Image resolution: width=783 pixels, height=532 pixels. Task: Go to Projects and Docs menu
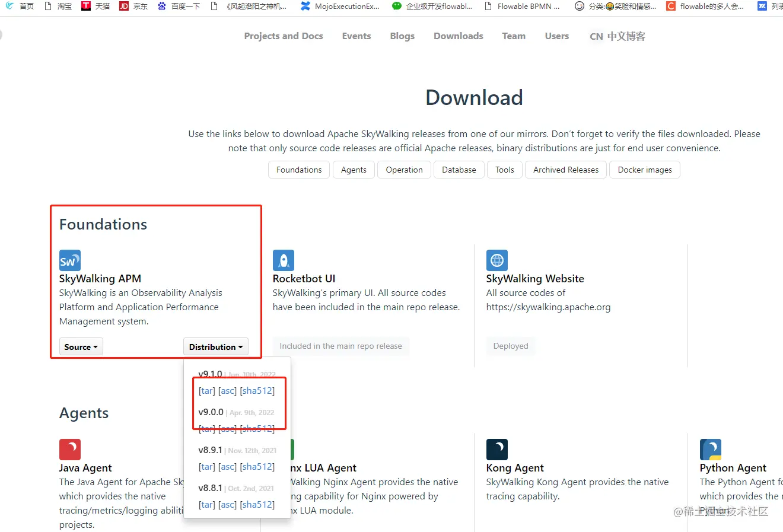(x=284, y=36)
